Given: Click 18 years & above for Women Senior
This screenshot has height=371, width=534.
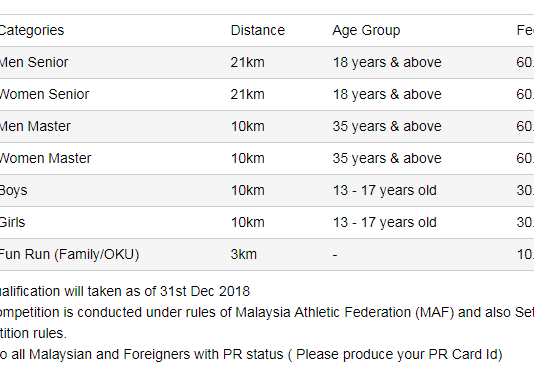Looking at the screenshot, I should [387, 94].
